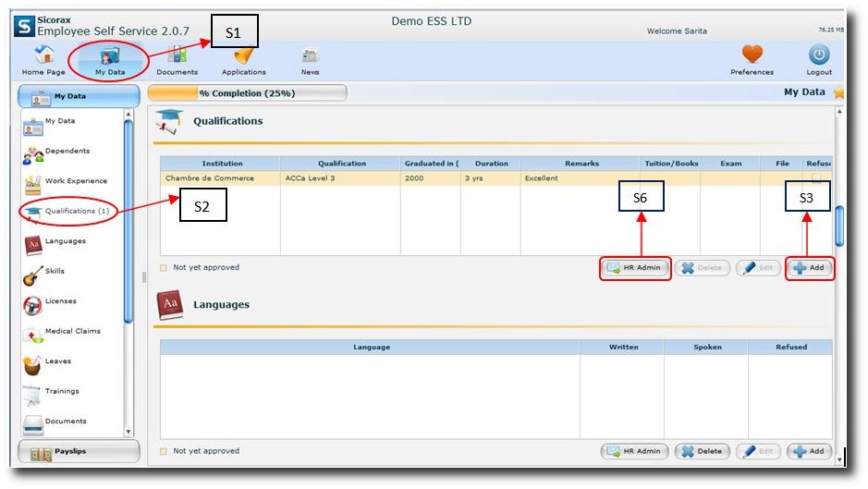This screenshot has height=489, width=868.
Task: Open the Home Page icon
Action: point(43,58)
